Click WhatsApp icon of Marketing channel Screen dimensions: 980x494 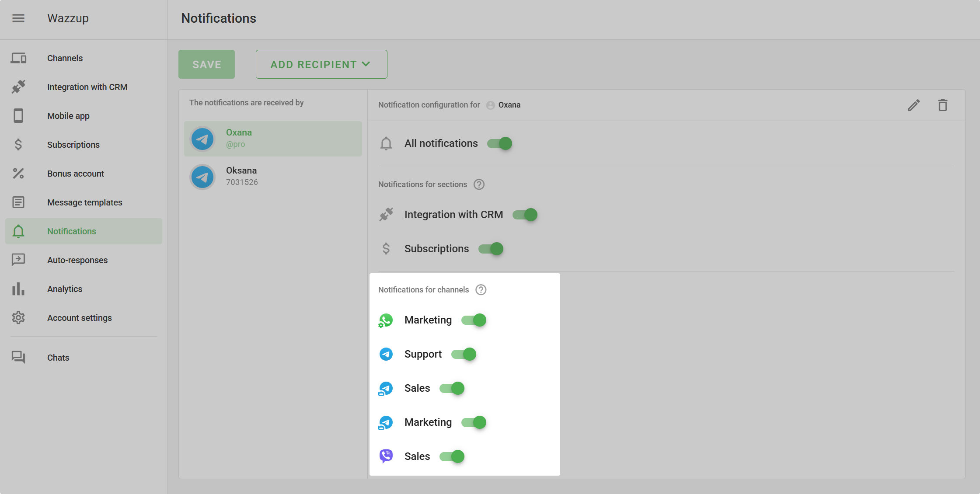tap(386, 320)
